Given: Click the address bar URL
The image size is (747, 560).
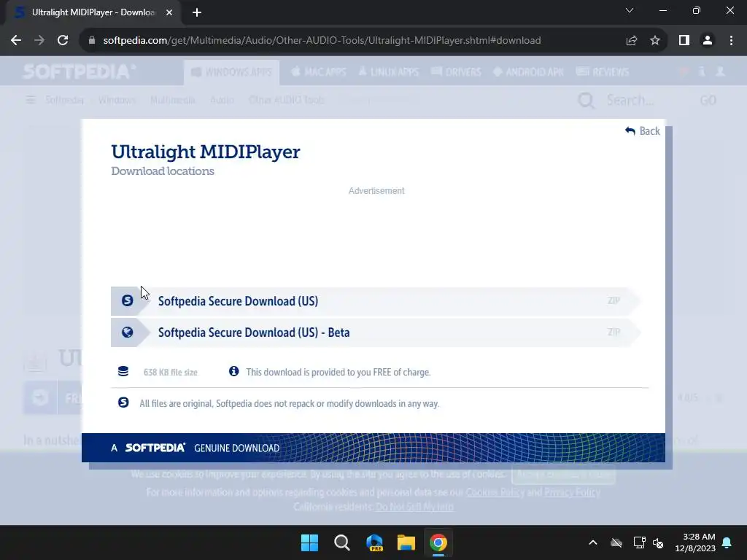Looking at the screenshot, I should click(x=322, y=41).
